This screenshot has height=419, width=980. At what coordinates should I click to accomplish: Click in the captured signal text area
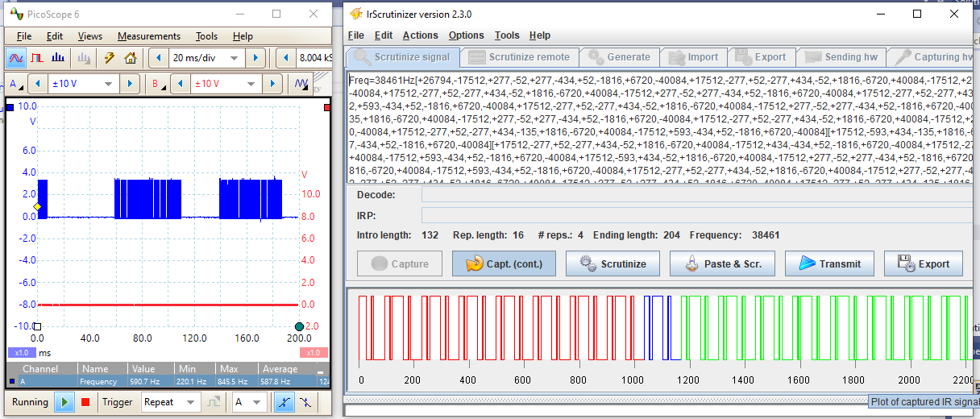click(660, 129)
